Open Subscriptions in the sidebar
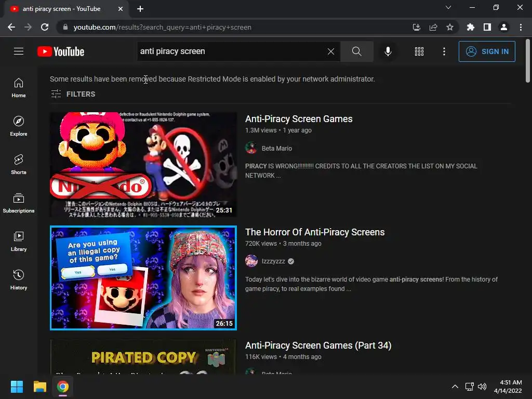Image resolution: width=532 pixels, height=399 pixels. coord(19,203)
